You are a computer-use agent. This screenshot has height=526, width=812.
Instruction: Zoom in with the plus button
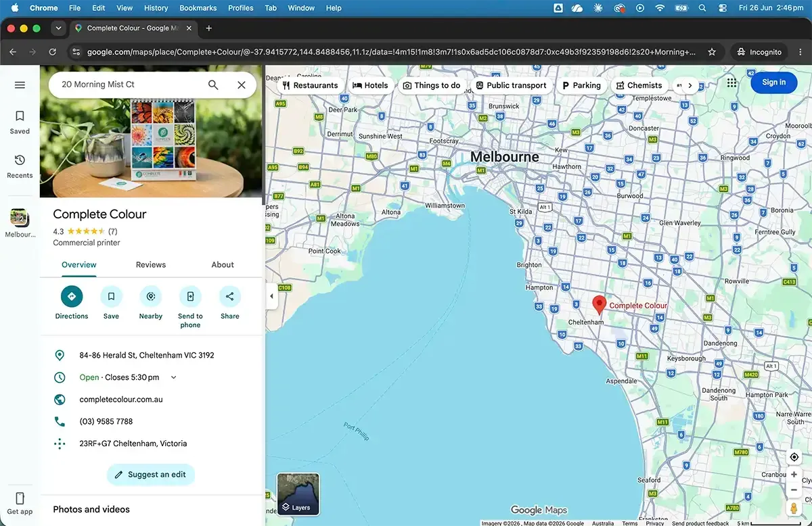point(794,475)
